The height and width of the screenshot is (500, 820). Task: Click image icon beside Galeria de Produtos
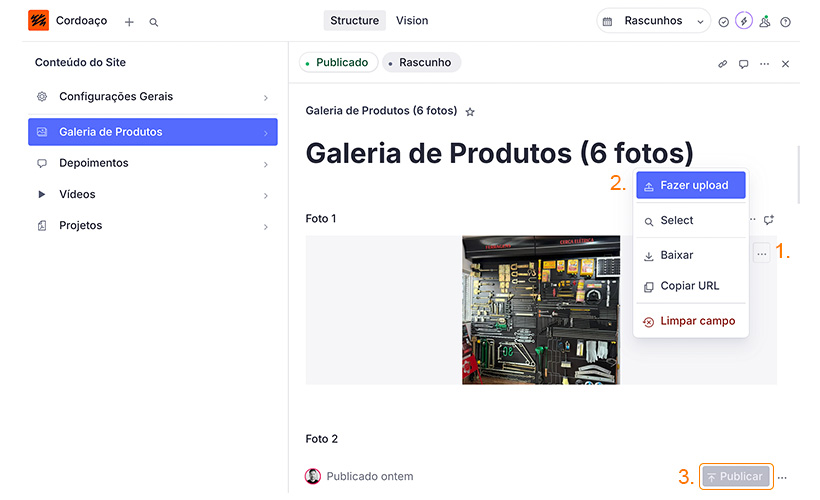point(42,132)
